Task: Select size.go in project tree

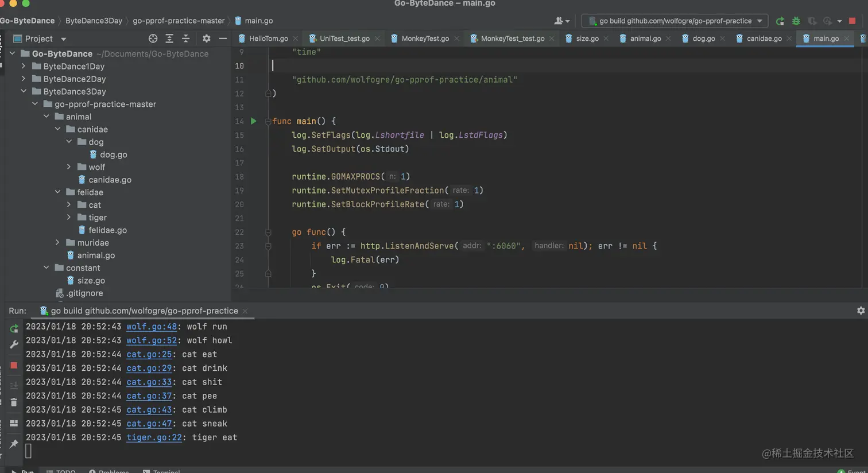Action: [x=91, y=281]
